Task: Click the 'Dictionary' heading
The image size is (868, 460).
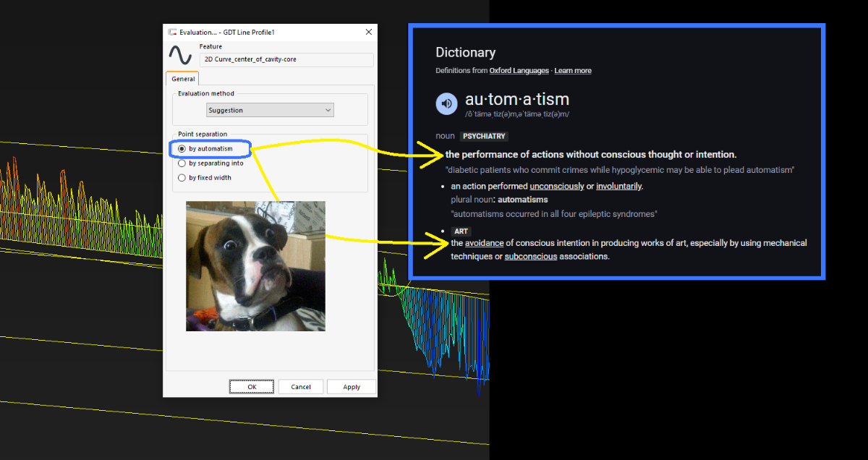Action: (x=466, y=53)
